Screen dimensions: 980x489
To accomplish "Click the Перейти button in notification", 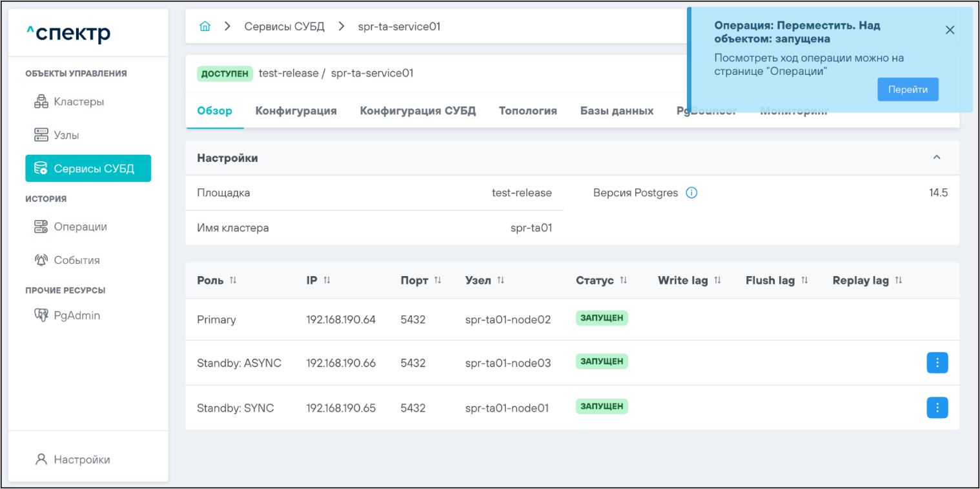I will [907, 90].
